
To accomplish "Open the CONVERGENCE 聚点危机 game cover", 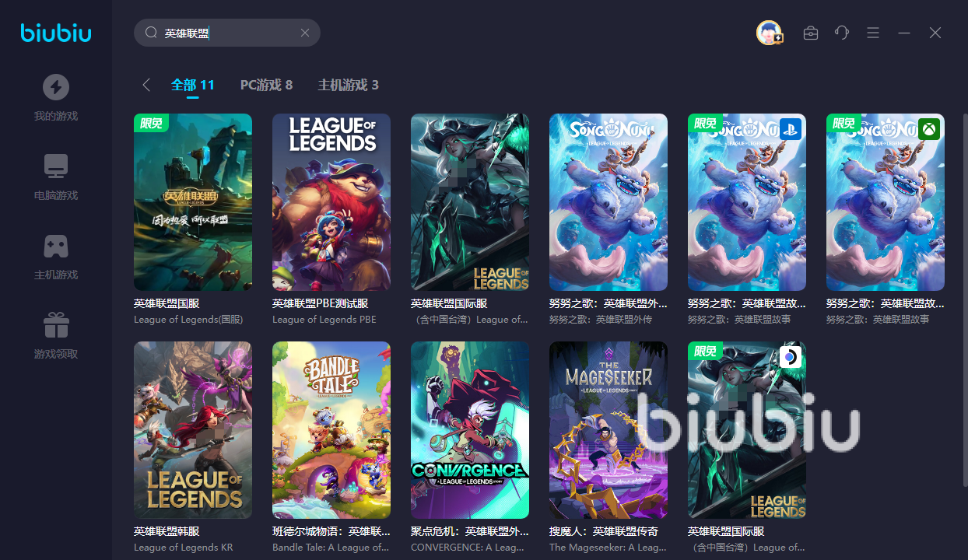I will point(470,430).
